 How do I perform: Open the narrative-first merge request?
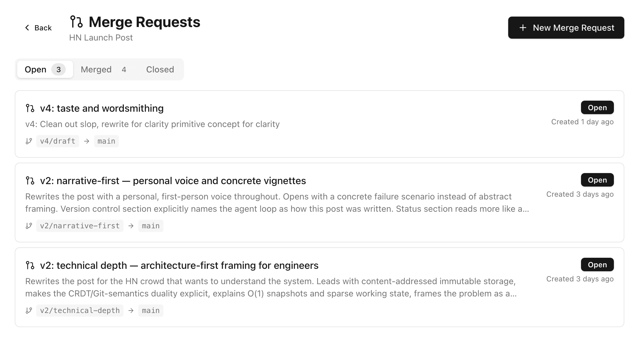coord(173,181)
